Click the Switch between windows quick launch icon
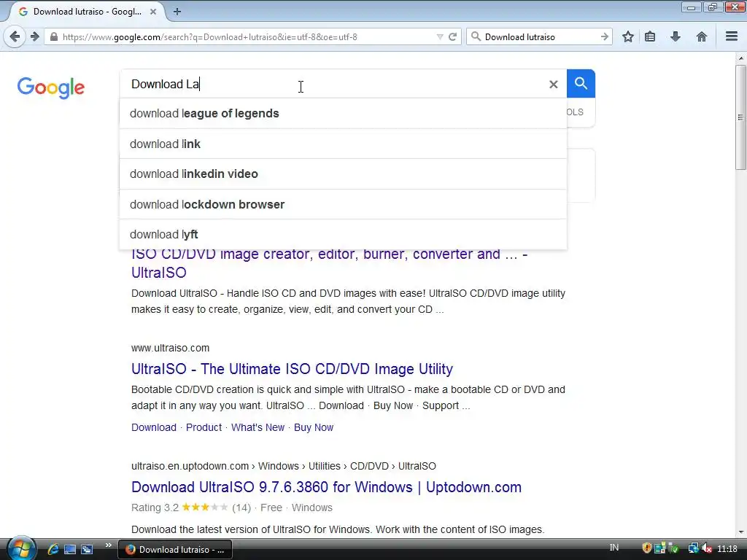The image size is (747, 560). (87, 550)
